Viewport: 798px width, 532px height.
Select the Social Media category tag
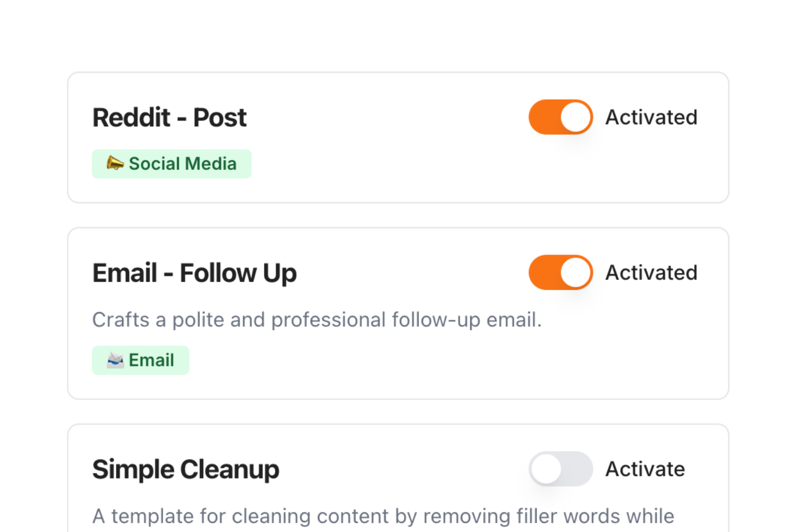(172, 164)
